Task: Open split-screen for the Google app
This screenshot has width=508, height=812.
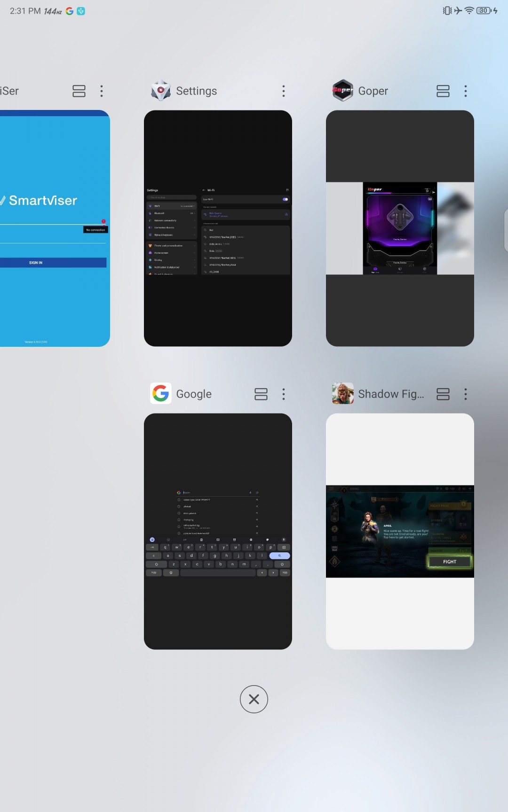Action: [261, 394]
